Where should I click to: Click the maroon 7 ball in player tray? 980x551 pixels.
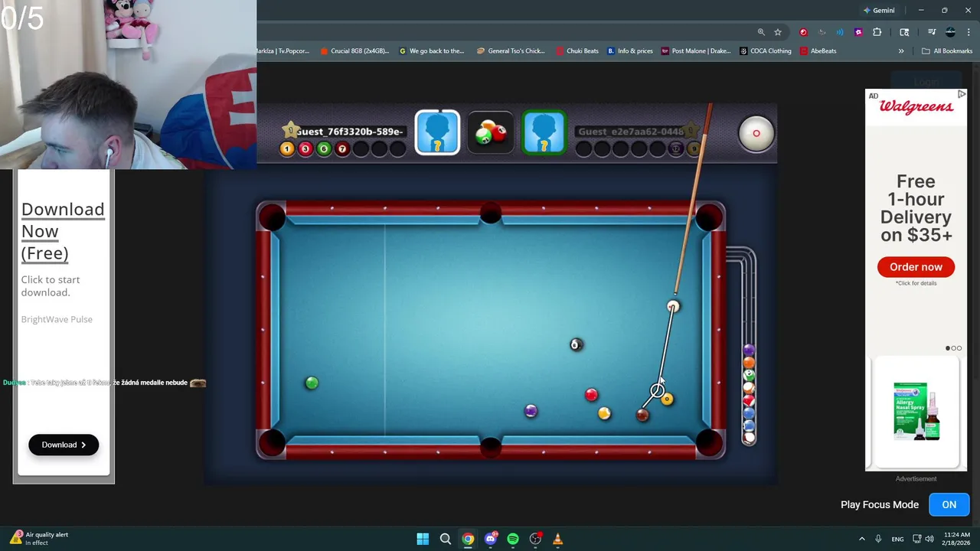pos(342,149)
